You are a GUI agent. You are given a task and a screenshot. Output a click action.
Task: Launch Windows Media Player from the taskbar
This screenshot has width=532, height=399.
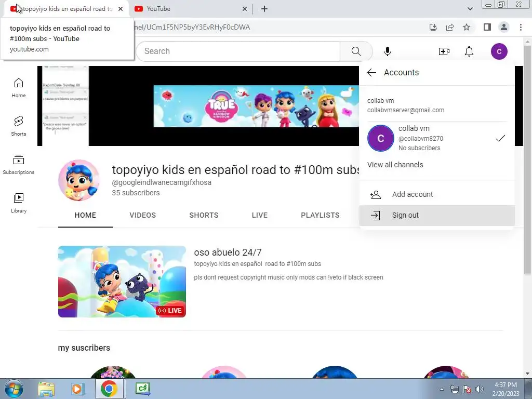pyautogui.click(x=77, y=389)
